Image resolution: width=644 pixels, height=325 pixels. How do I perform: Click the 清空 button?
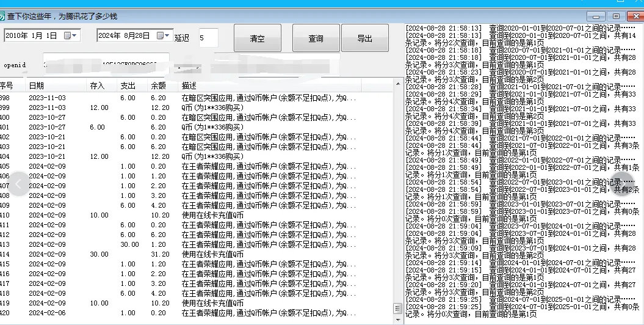coord(258,38)
